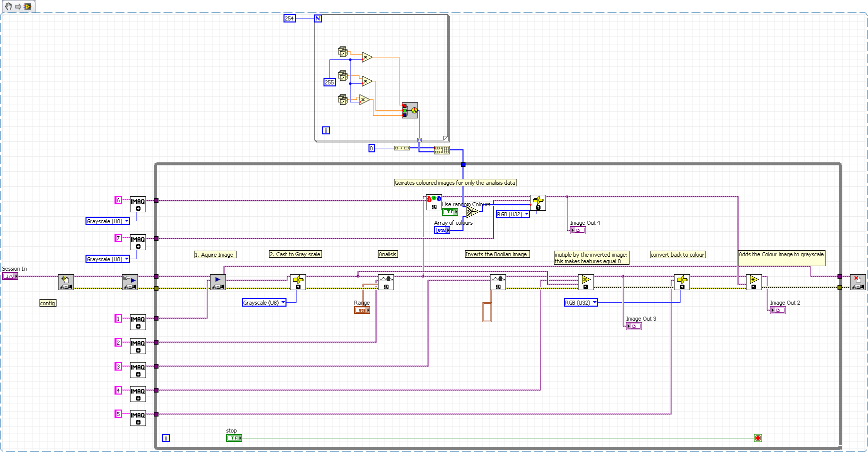The image size is (868, 452).
Task: Click the pink constant 2
Action: 118,342
